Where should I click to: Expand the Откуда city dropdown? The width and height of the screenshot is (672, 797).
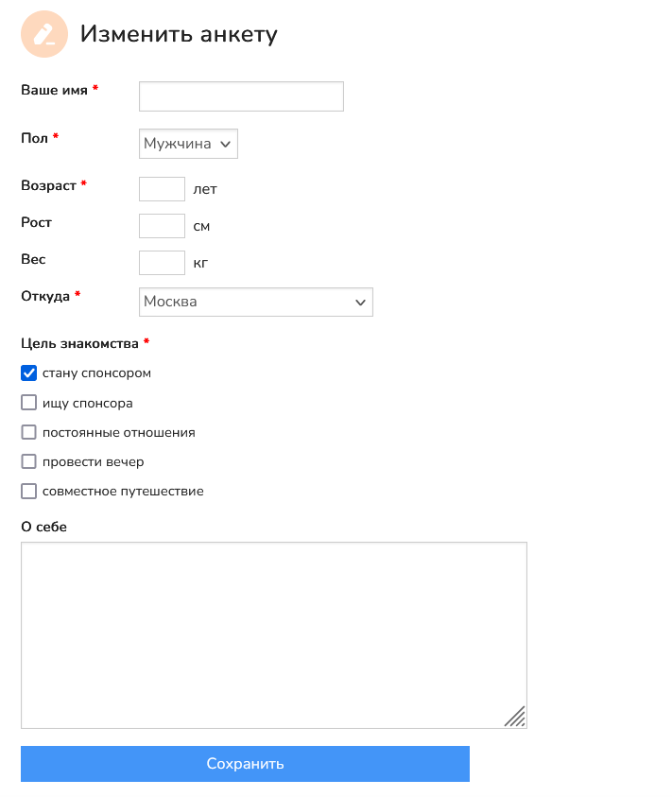255,302
